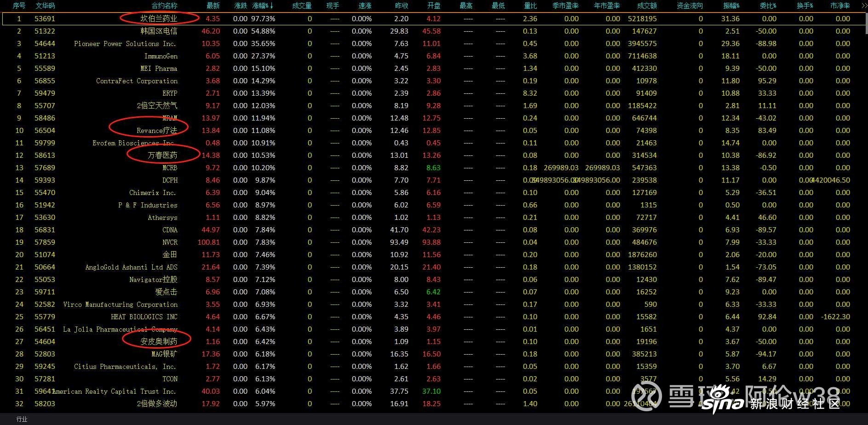Select La Jolla Pharmaceutical Company row
This screenshot has width=868, height=425.
(x=434, y=329)
